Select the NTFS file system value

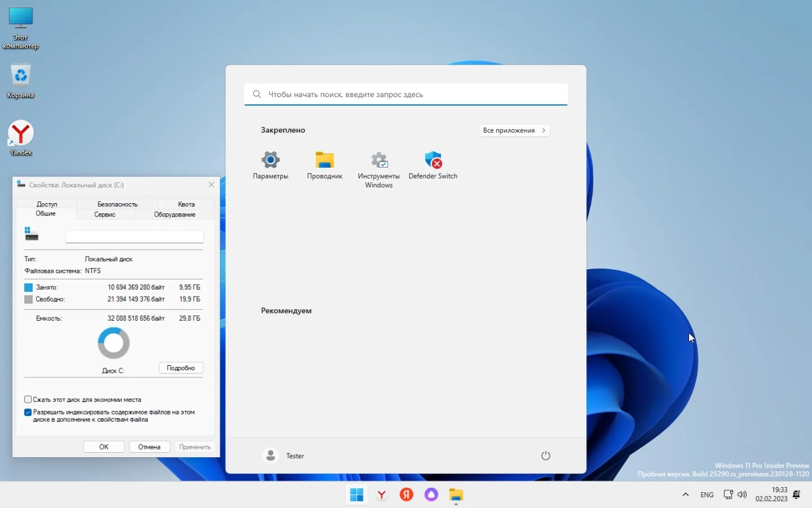tap(93, 271)
